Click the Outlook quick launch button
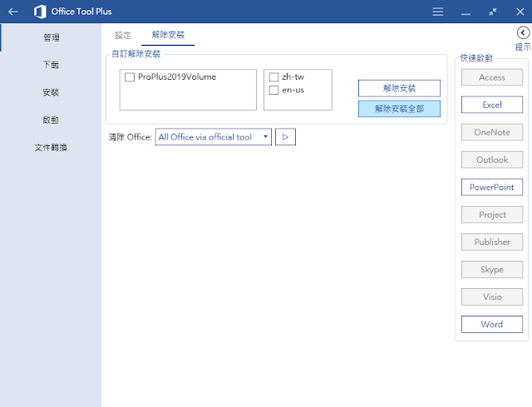The image size is (532, 407). tap(492, 159)
